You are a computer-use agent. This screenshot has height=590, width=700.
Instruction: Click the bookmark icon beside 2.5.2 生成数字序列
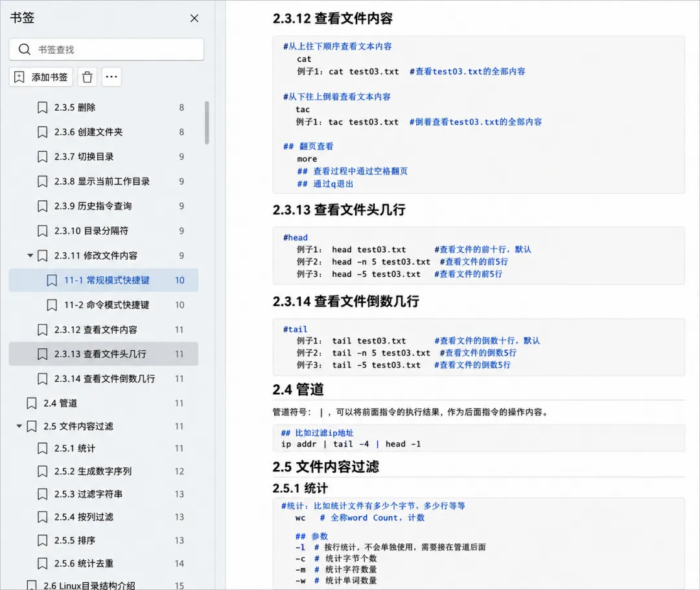(42, 471)
